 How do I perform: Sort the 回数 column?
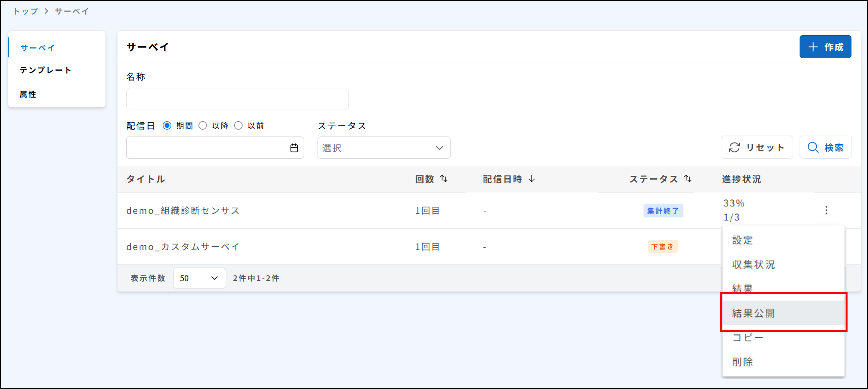click(444, 179)
